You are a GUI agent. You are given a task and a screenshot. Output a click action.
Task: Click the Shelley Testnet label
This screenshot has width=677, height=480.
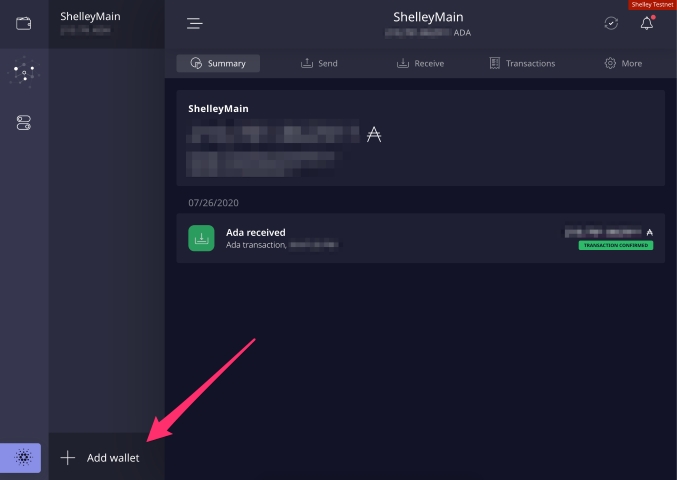click(652, 5)
